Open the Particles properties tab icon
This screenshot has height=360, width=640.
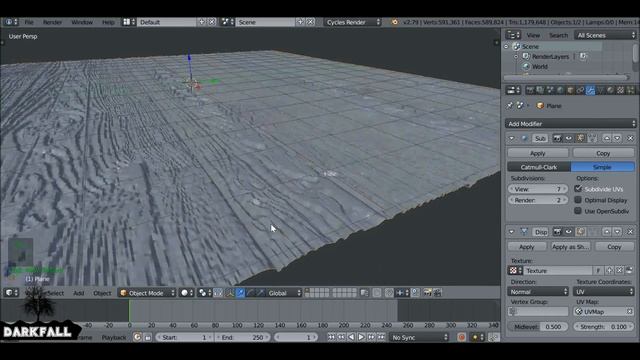tap(630, 90)
